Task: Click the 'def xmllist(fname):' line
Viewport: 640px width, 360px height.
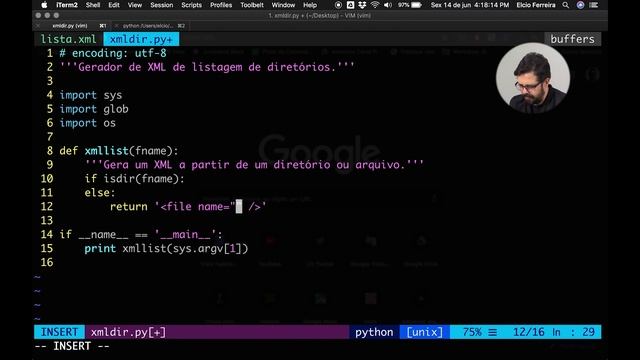Action: click(x=119, y=151)
